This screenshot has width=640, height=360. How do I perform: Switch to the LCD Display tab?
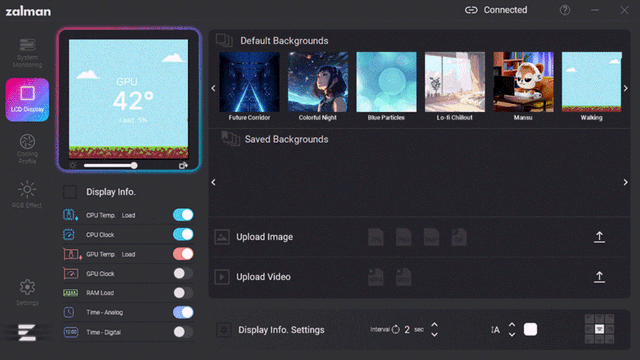[x=27, y=100]
